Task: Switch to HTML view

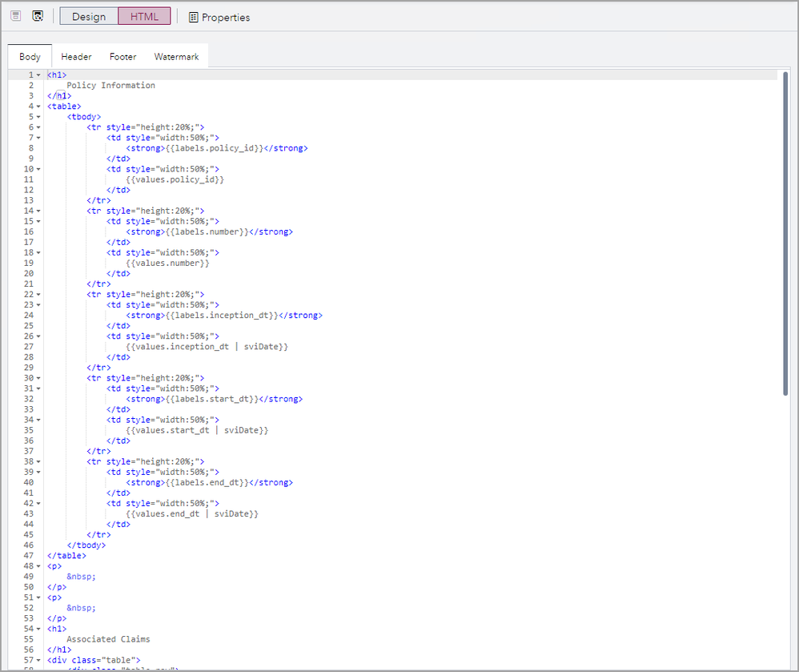Action: click(144, 17)
